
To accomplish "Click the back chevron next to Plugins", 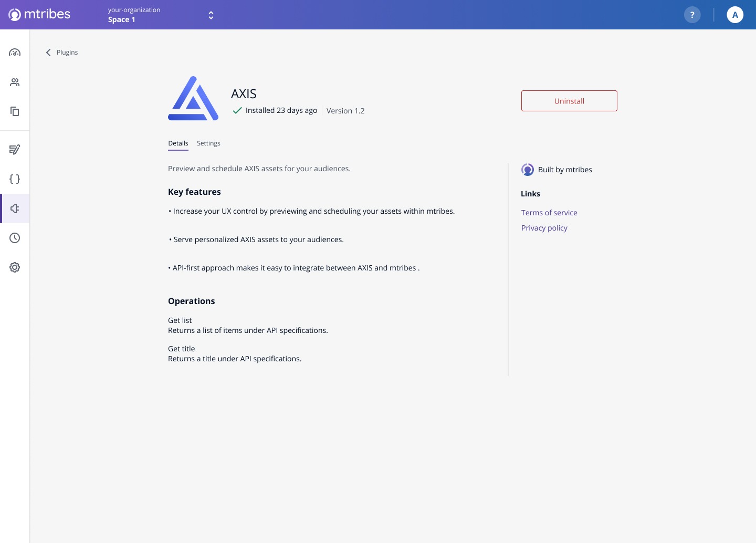I will tap(48, 53).
